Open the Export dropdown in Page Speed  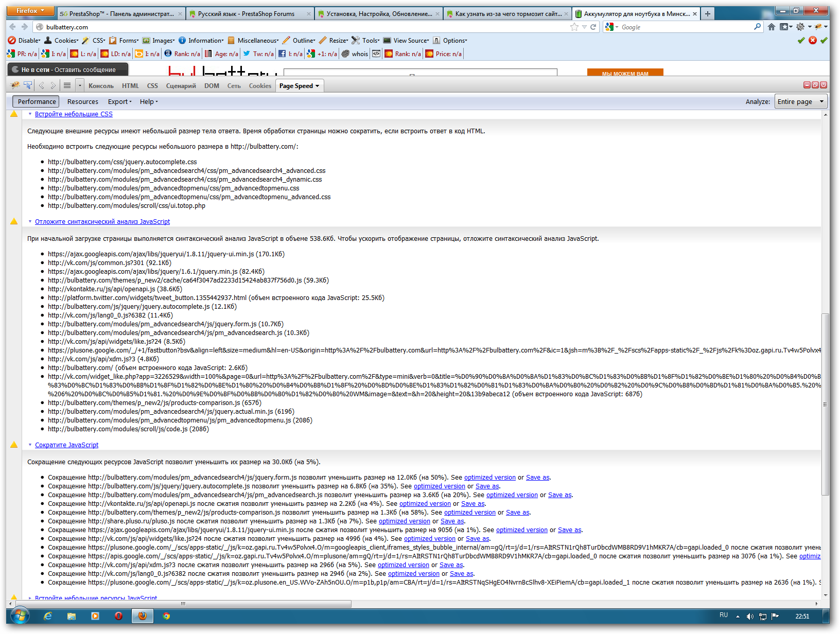click(119, 101)
